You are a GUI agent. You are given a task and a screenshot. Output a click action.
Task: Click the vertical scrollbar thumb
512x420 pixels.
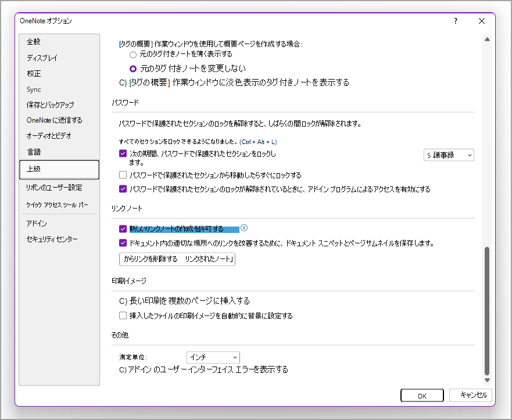pos(487,311)
